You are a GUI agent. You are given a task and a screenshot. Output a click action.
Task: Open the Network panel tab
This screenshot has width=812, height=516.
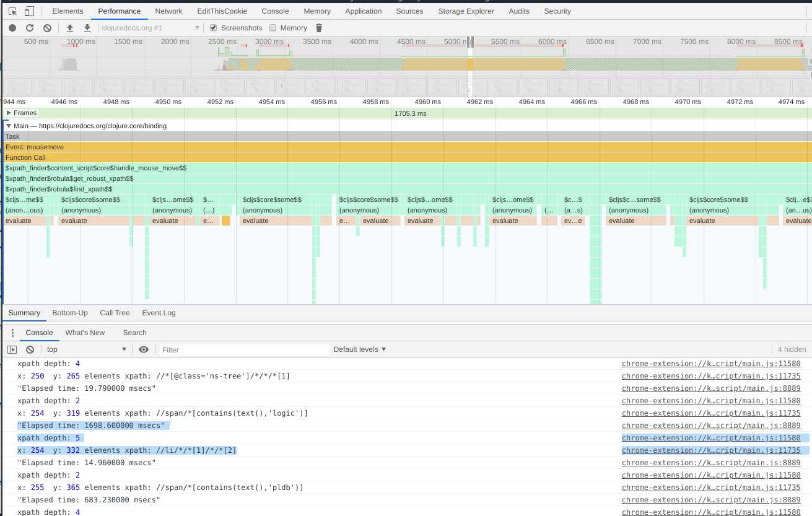pos(168,11)
